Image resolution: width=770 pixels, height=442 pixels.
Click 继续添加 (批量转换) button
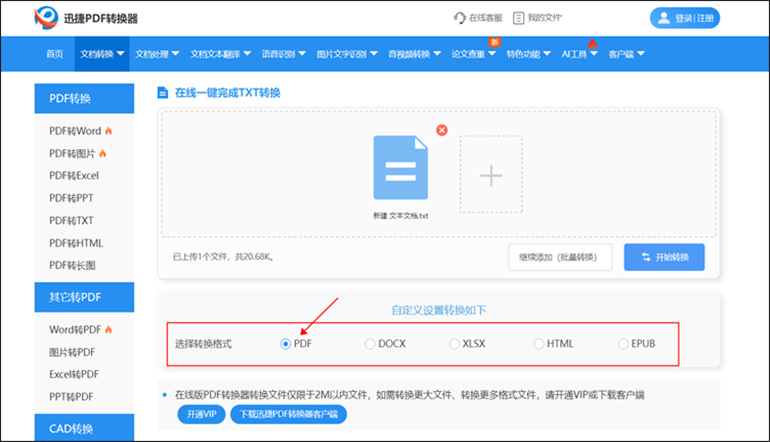click(560, 257)
